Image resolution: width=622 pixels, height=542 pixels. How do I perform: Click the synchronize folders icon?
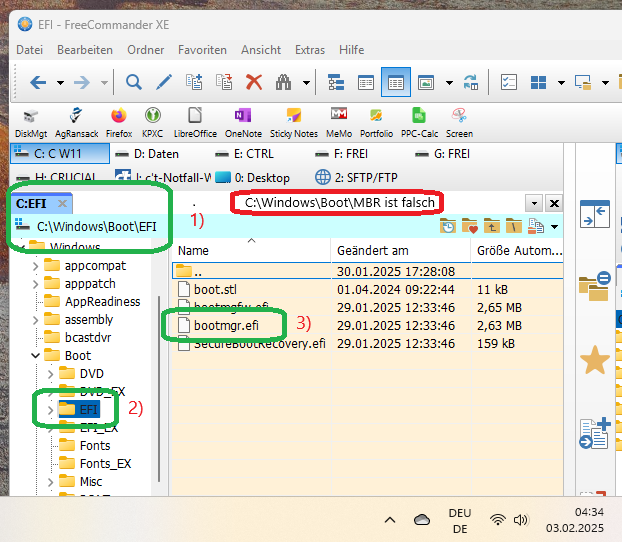[x=471, y=83]
